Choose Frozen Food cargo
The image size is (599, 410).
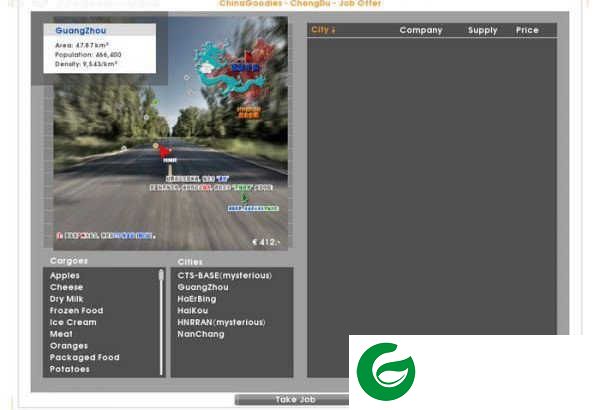tap(76, 311)
